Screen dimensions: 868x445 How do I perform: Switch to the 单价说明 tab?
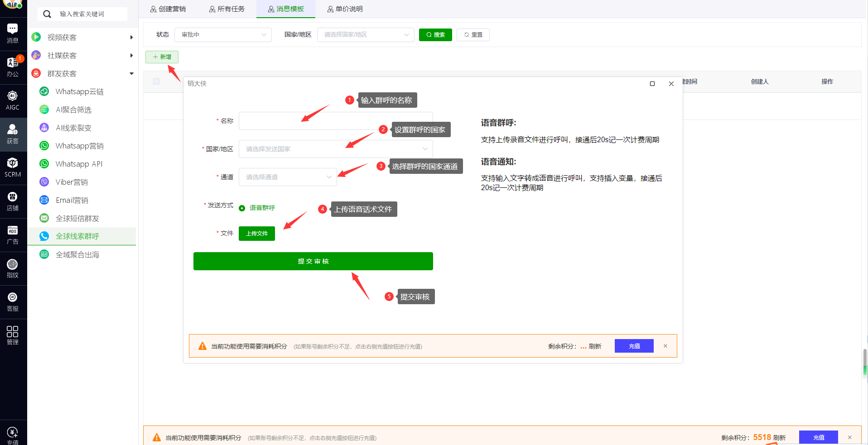coord(345,9)
